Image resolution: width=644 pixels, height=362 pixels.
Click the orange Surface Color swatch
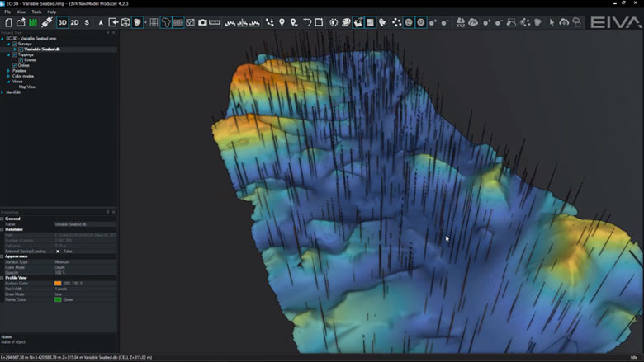58,284
